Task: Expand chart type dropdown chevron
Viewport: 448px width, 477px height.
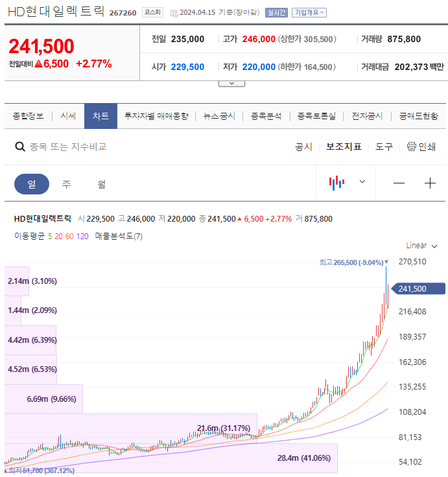Action: pyautogui.click(x=362, y=181)
